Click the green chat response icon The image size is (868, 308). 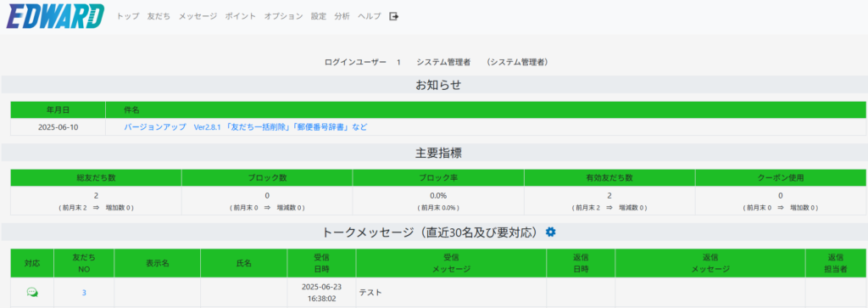pos(33,292)
